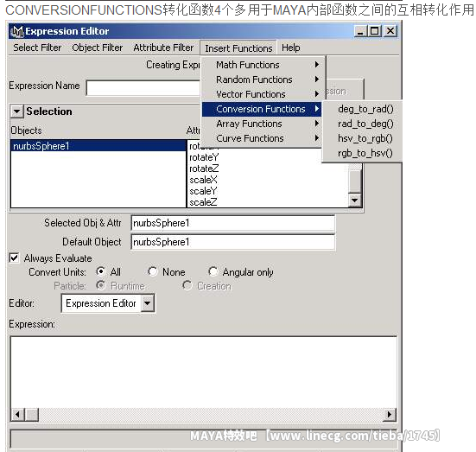This screenshot has width=476, height=452.
Task: Expand Array Functions submenu
Action: coord(262,124)
